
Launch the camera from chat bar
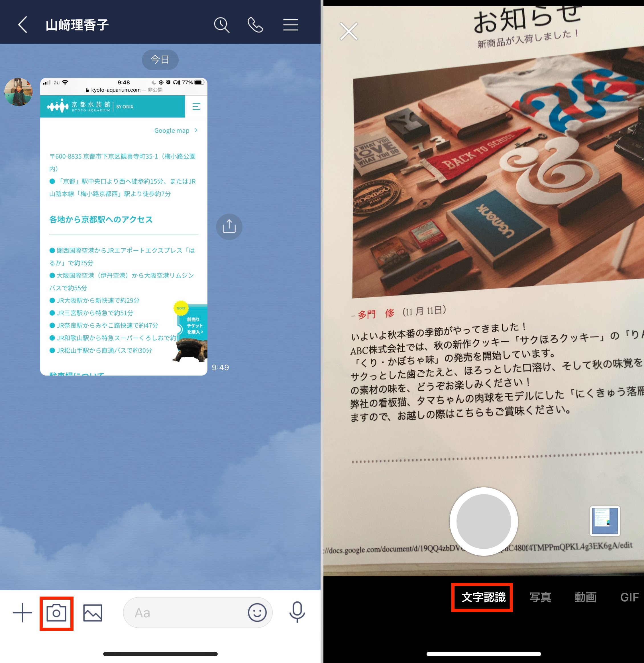tap(56, 613)
